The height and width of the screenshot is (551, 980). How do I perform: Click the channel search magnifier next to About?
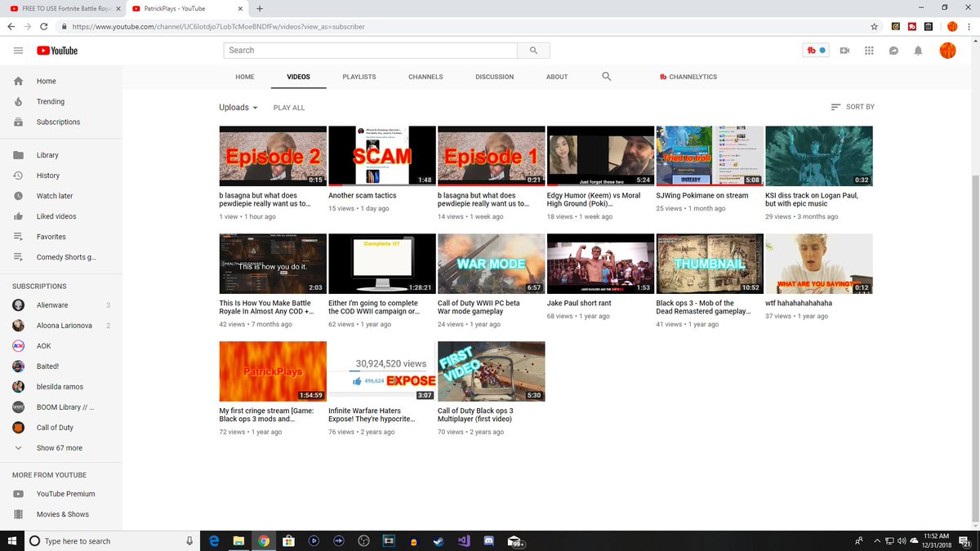coord(606,77)
